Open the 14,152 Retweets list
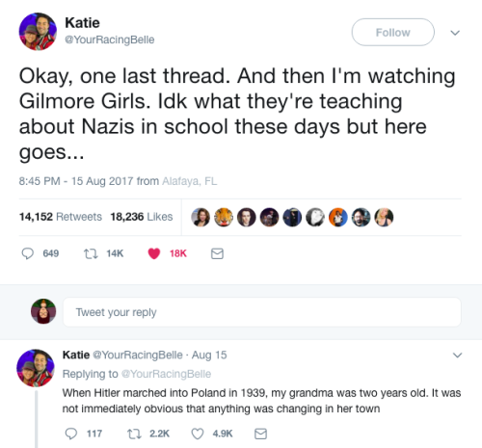The height and width of the screenshot is (448, 482). click(x=61, y=217)
